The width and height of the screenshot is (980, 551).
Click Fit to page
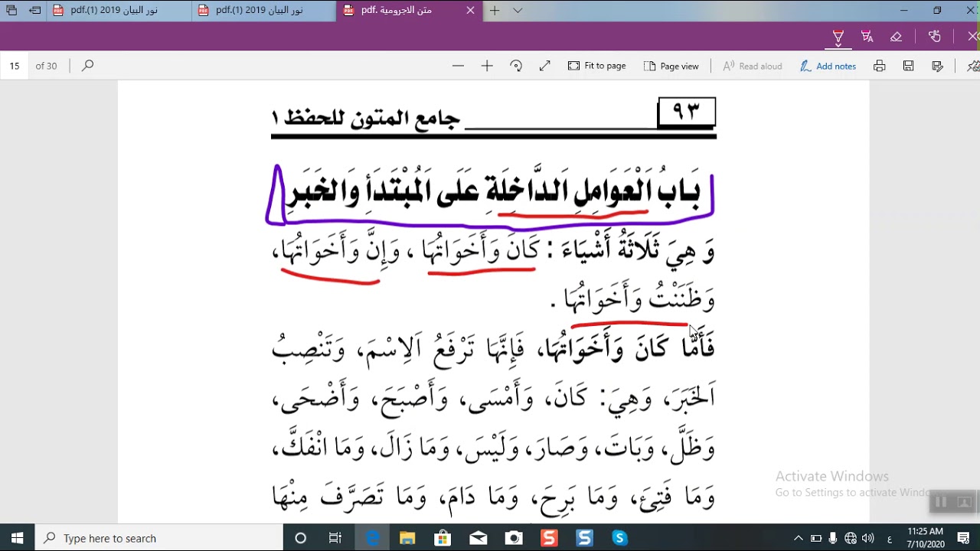click(x=597, y=66)
